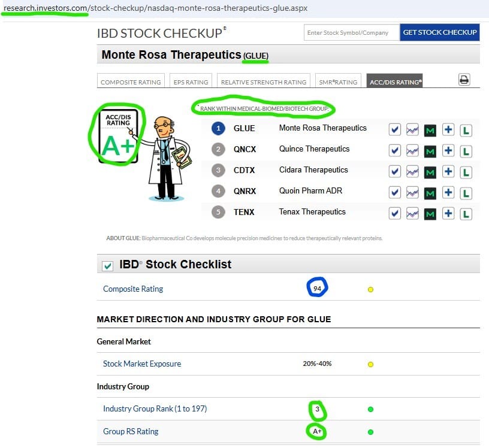Click the Quince Therapeutics company name

point(315,149)
